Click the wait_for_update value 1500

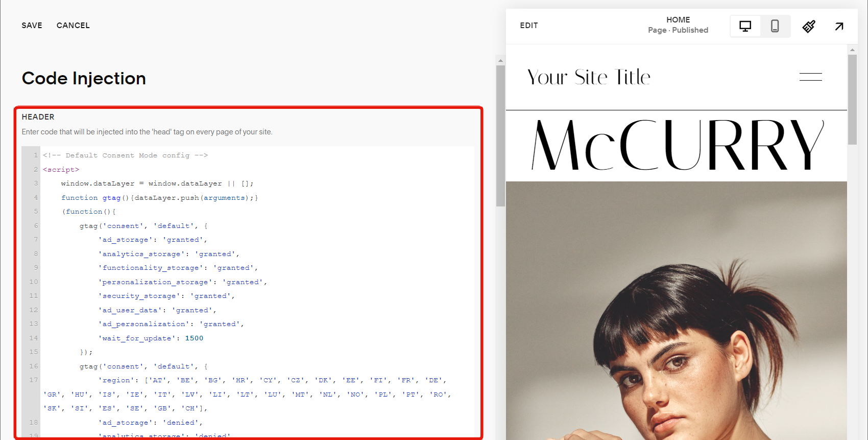click(x=194, y=338)
